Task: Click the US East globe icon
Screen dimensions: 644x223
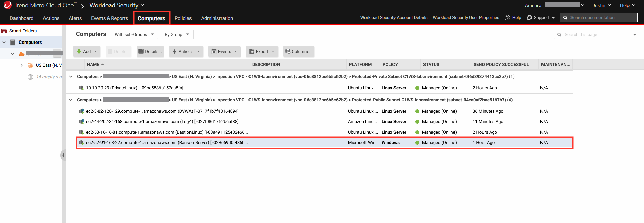Action: coord(30,65)
